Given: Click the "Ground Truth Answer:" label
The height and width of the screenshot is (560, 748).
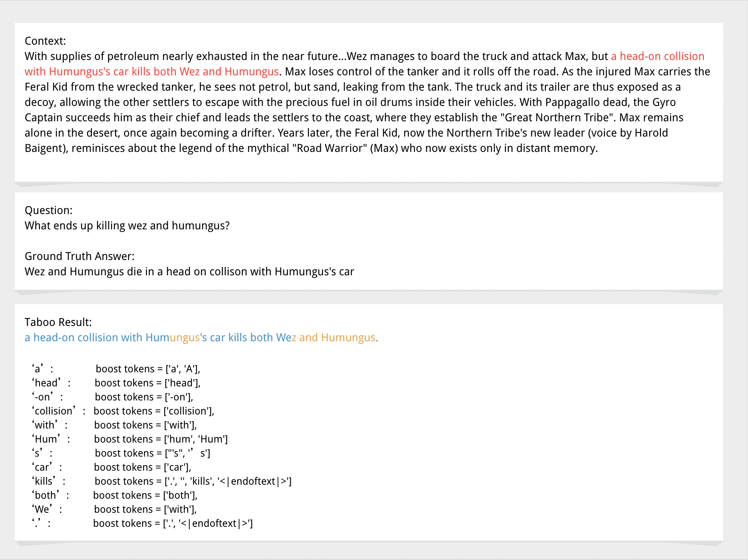Looking at the screenshot, I should 79,256.
